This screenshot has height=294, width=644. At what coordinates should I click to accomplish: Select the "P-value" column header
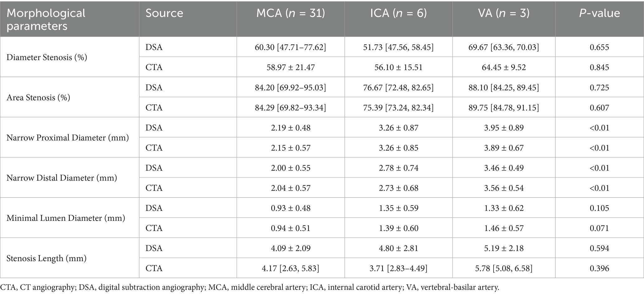click(x=599, y=13)
